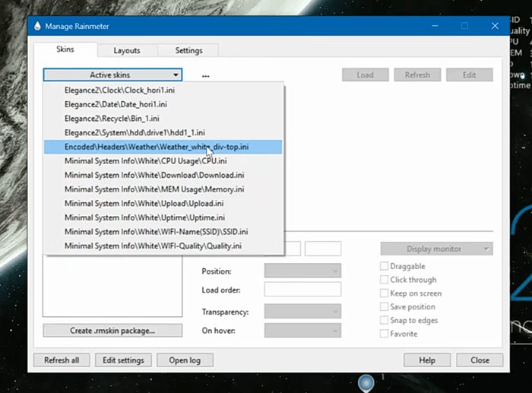Click the Open log button

click(185, 360)
